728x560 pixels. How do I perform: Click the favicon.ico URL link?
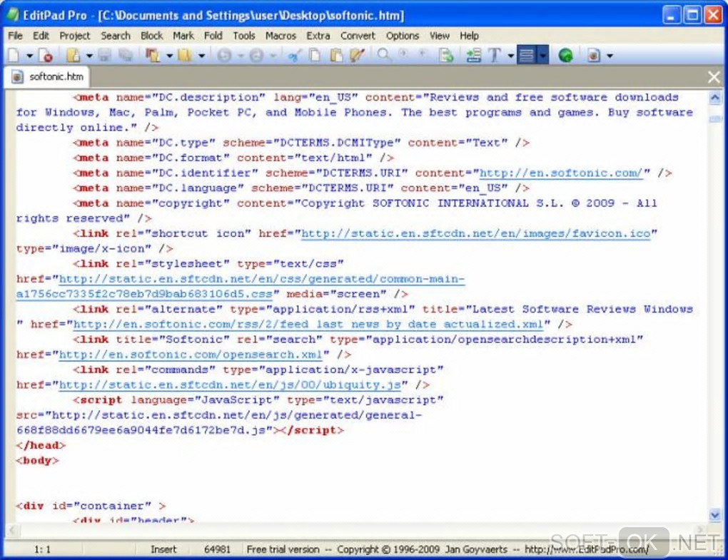tap(476, 233)
